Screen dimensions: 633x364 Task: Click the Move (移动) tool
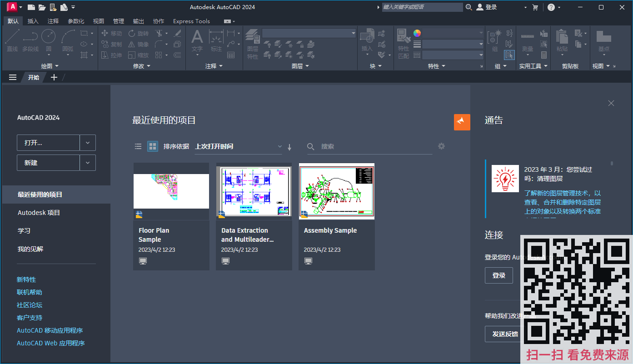pyautogui.click(x=111, y=33)
